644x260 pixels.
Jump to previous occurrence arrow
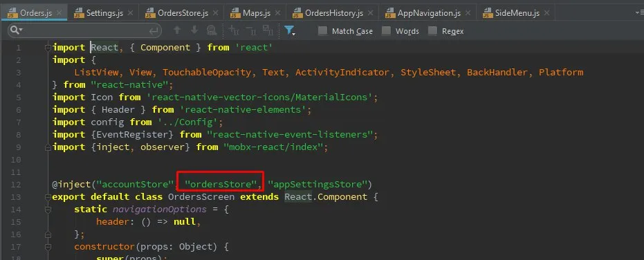pyautogui.click(x=177, y=30)
